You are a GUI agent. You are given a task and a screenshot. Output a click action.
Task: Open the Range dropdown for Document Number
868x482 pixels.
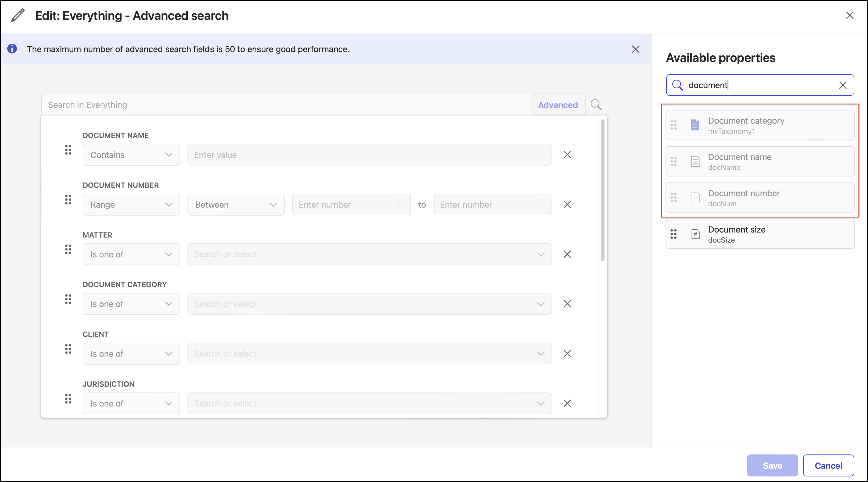tap(131, 205)
